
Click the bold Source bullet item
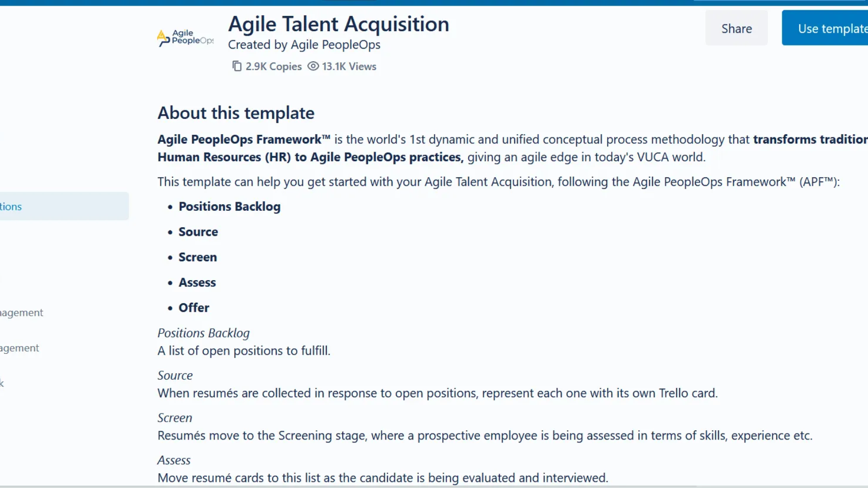[x=198, y=232]
